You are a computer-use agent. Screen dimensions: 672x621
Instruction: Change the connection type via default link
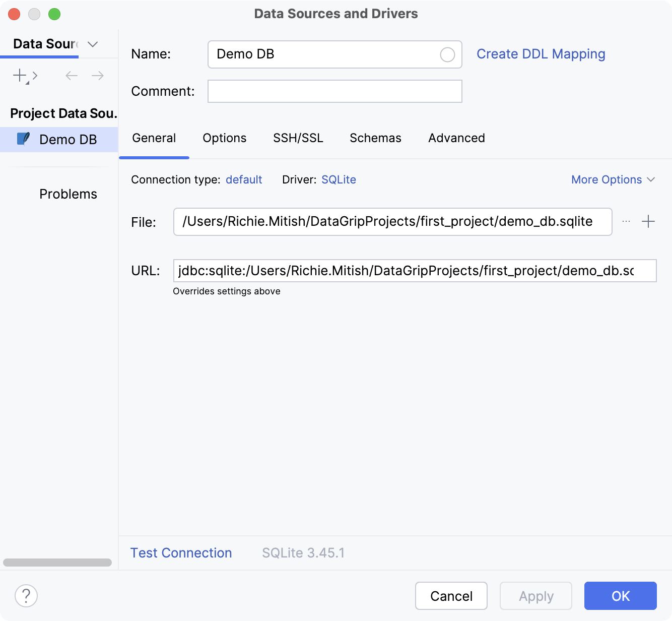(244, 179)
